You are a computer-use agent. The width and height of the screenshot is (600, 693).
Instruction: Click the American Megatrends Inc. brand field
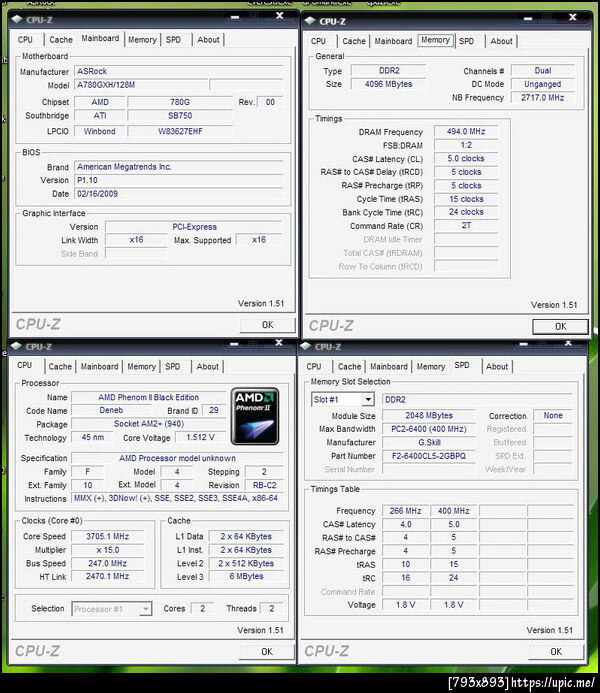tap(178, 167)
